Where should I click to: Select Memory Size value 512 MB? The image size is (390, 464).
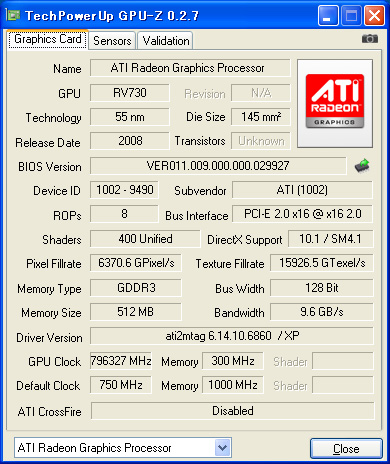coord(136,312)
